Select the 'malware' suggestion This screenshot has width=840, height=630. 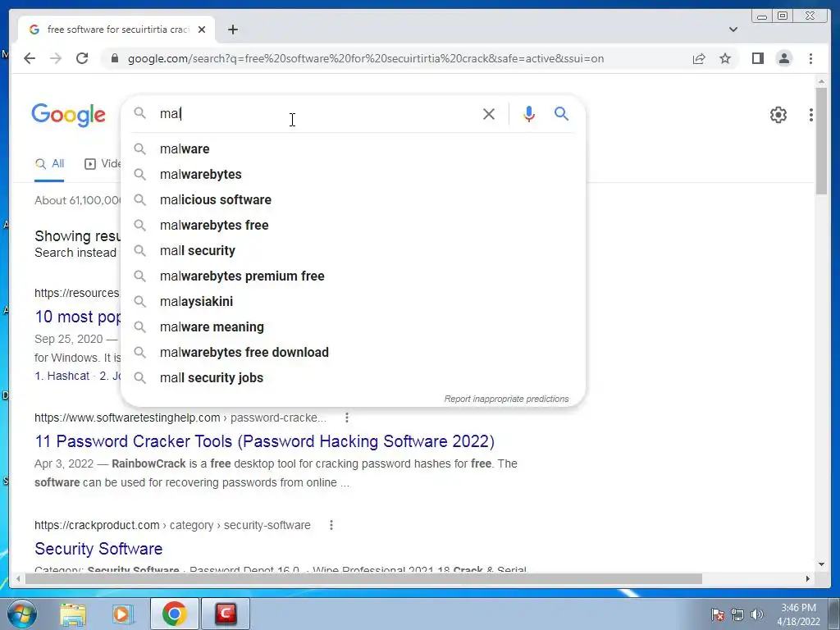pos(353,149)
